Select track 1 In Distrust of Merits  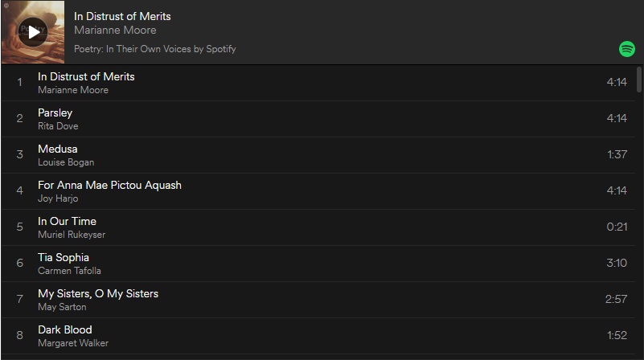[x=318, y=83]
